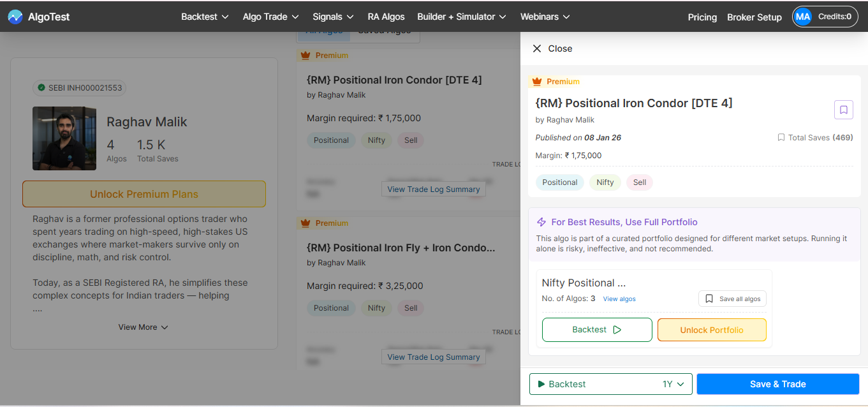Open the Signals menu
Viewport: 868px width, 407px height.
(333, 17)
